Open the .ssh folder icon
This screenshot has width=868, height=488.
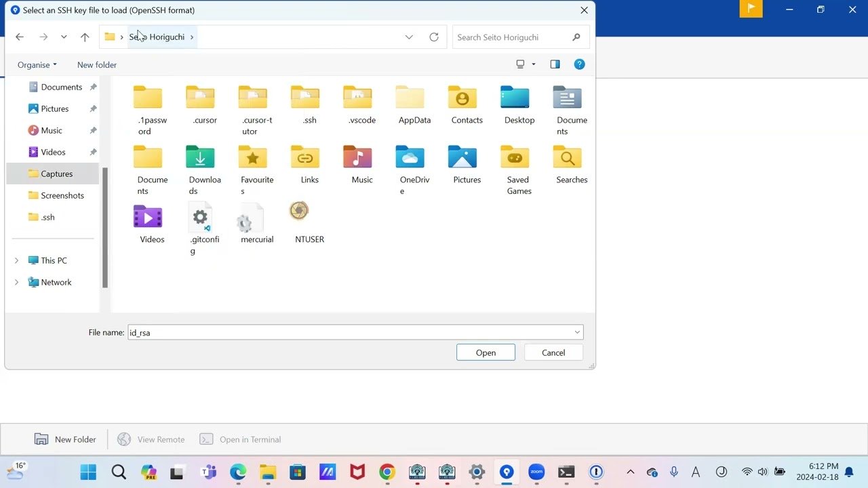(305, 98)
